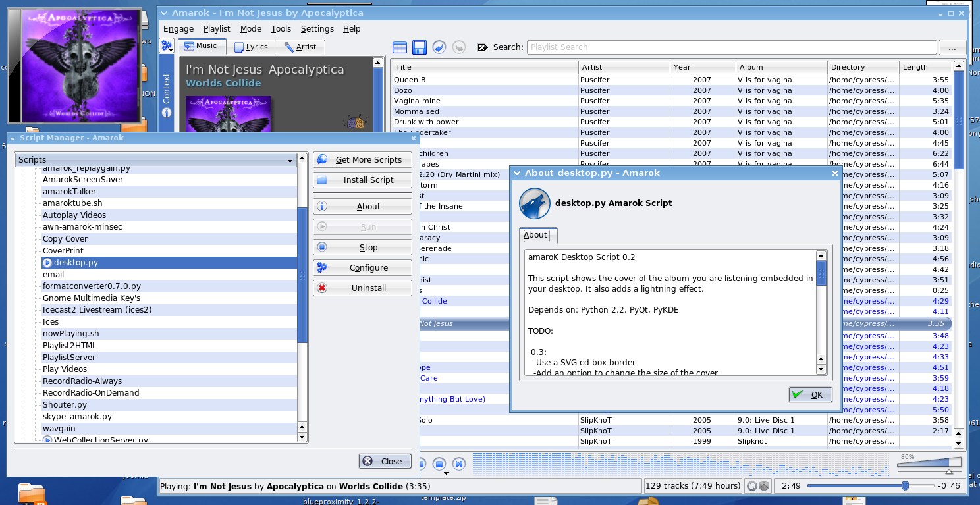Confirm the About dialog with OK
The width and height of the screenshot is (980, 505).
point(811,395)
